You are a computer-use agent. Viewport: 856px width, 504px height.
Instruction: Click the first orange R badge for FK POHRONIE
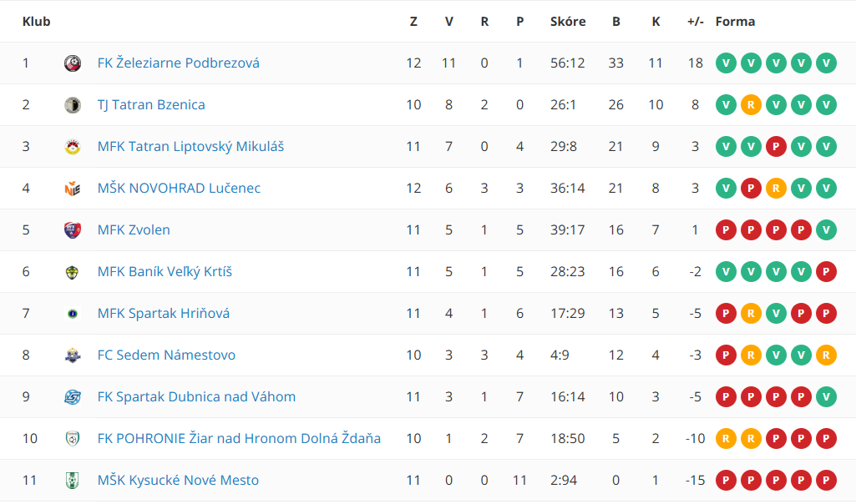[x=726, y=439]
